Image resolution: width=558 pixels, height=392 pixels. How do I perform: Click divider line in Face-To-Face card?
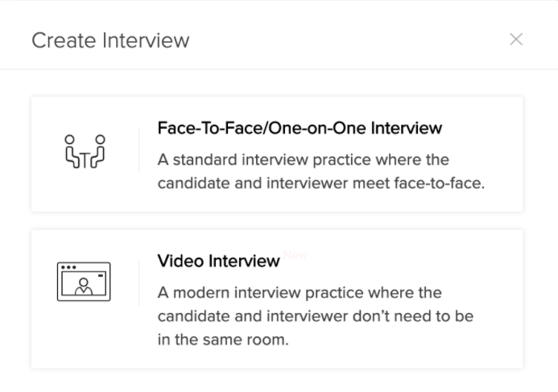[138, 151]
